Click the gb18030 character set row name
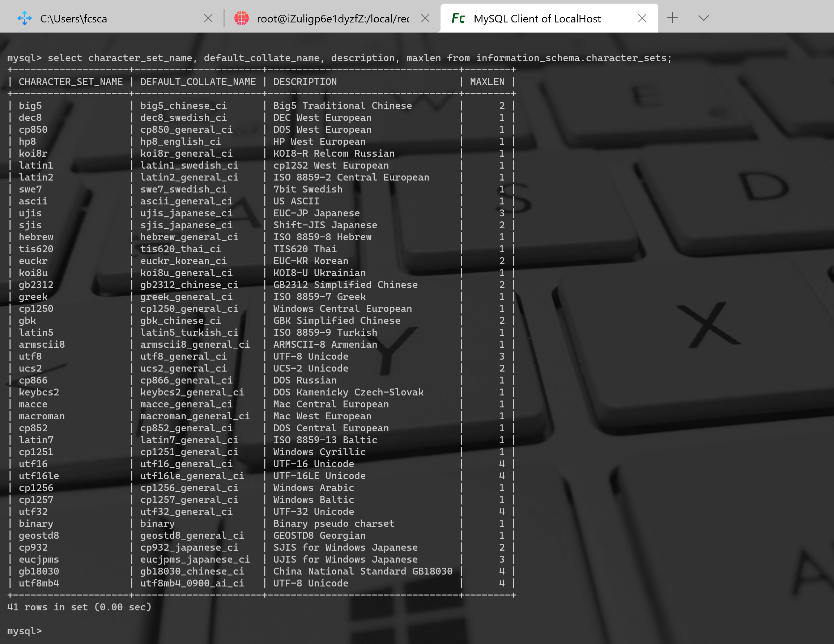The height and width of the screenshot is (644, 834). coord(39,571)
